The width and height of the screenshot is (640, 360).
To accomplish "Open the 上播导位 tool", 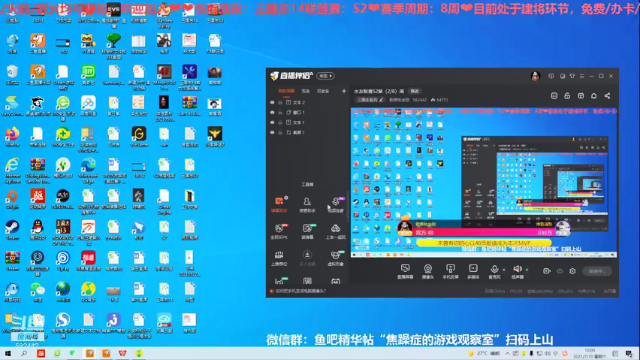I will click(x=279, y=258).
